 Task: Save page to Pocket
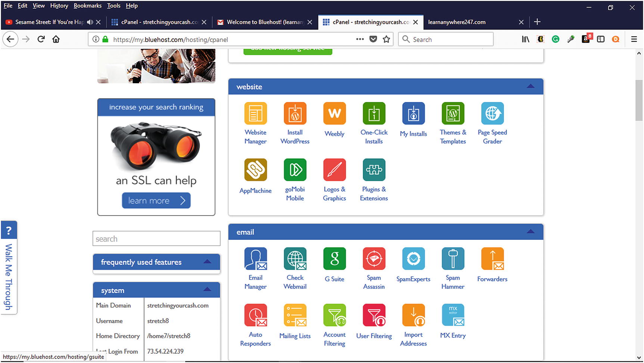[x=373, y=39]
